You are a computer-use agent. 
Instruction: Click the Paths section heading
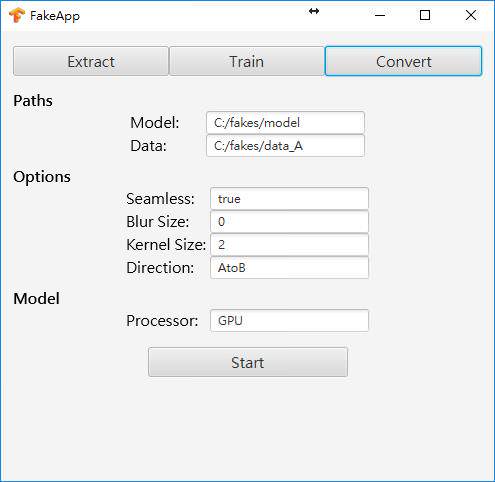(x=33, y=101)
